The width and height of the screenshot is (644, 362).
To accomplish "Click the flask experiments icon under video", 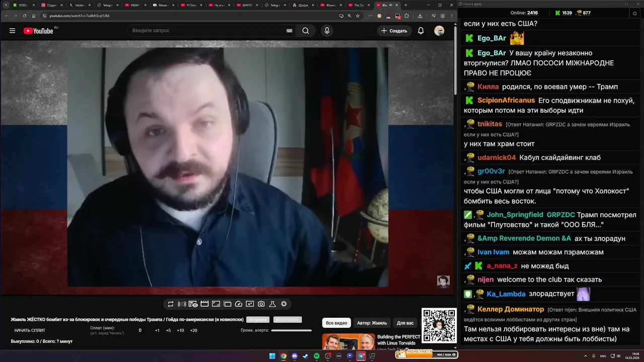I will [x=272, y=304].
